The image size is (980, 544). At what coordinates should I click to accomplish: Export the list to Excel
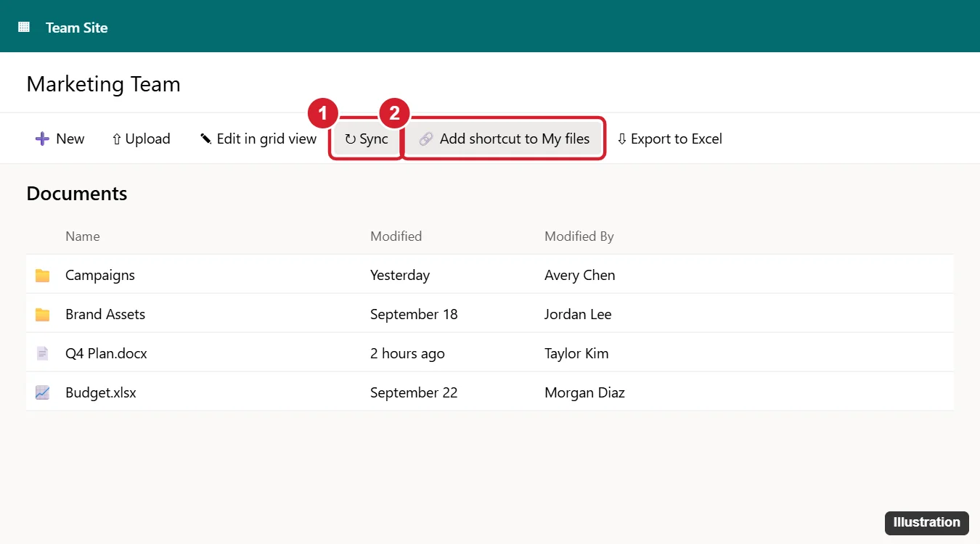tap(669, 139)
